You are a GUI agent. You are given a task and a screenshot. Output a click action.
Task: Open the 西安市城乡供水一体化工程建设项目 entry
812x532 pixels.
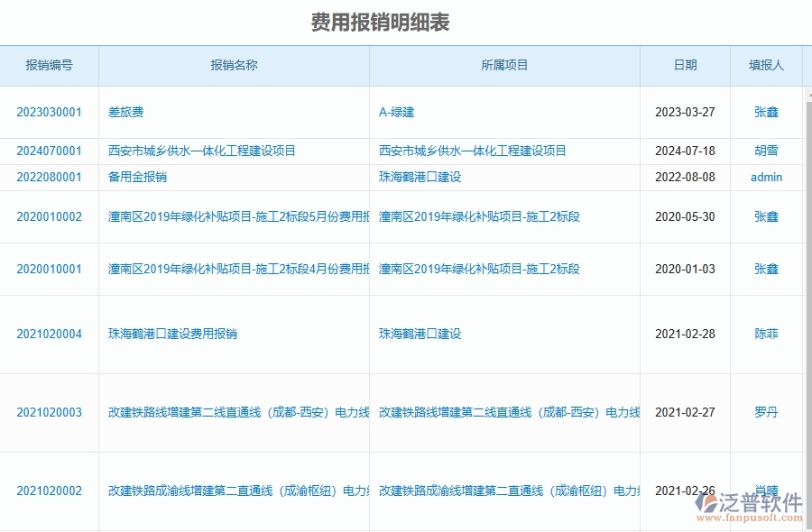199,151
